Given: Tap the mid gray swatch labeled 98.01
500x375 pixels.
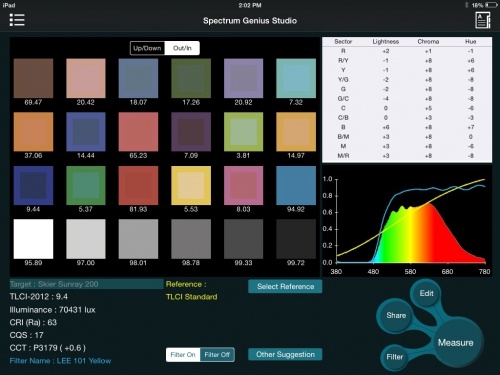Looking at the screenshot, I should pos(138,239).
